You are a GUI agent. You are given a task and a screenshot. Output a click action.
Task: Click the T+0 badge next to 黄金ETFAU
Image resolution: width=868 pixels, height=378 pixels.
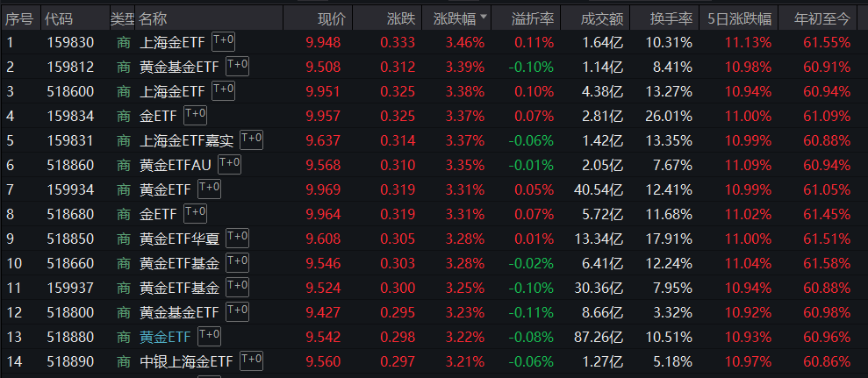click(230, 163)
